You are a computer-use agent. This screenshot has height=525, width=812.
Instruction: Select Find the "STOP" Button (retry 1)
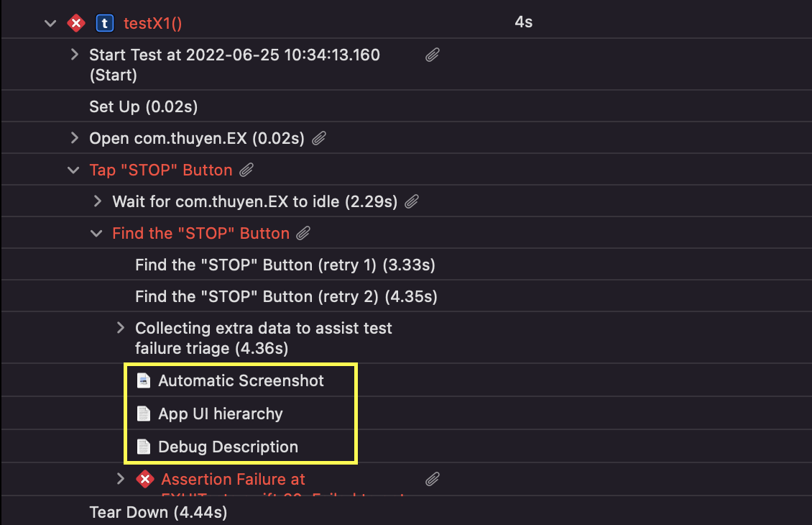[x=285, y=265]
